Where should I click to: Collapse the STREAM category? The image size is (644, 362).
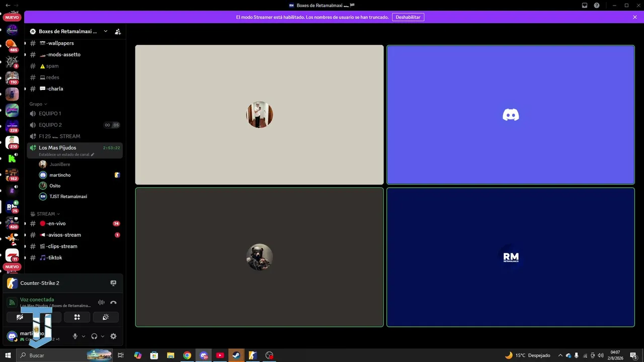click(x=45, y=214)
